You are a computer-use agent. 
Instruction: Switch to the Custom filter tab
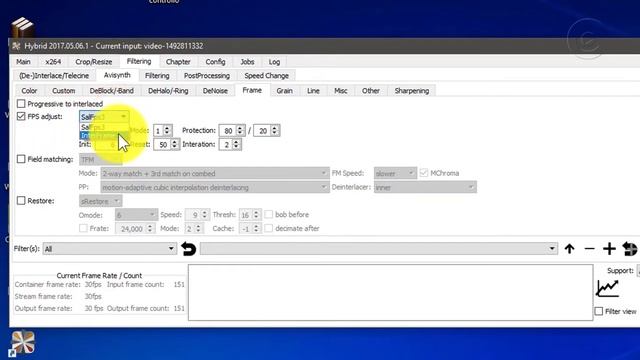pos(64,91)
